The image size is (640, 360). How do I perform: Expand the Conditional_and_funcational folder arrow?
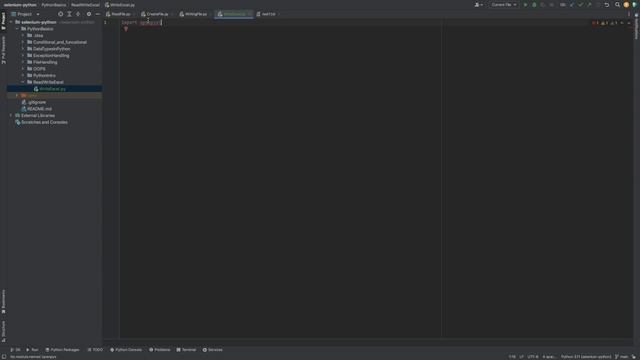23,42
